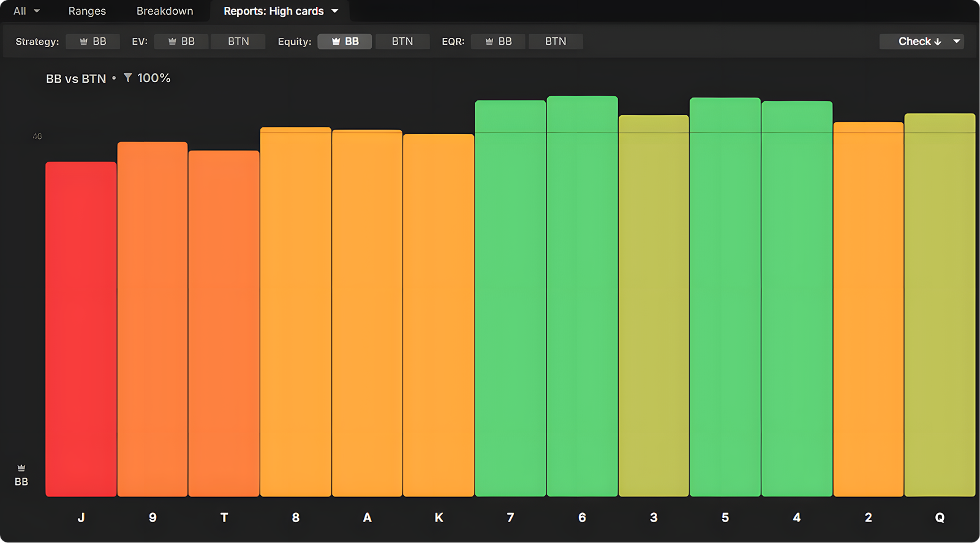Click the Q label on the x-axis

(x=940, y=517)
